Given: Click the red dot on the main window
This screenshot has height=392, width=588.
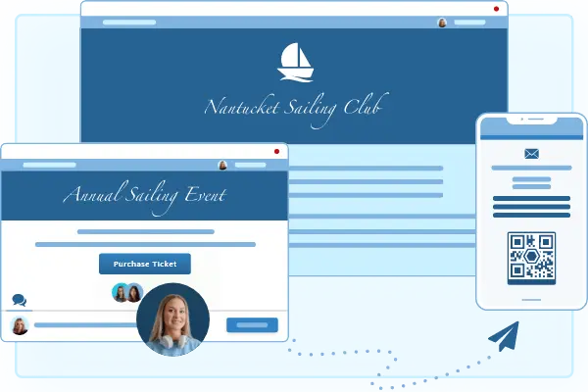Looking at the screenshot, I should click(x=497, y=9).
